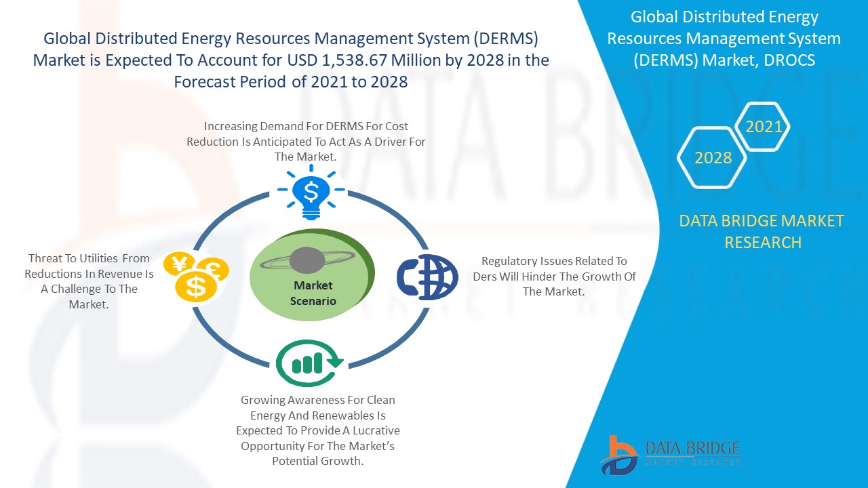Click the yellow DATA BRIDGE MARKET RESEARCH text
The image size is (868, 488).
pos(762,231)
